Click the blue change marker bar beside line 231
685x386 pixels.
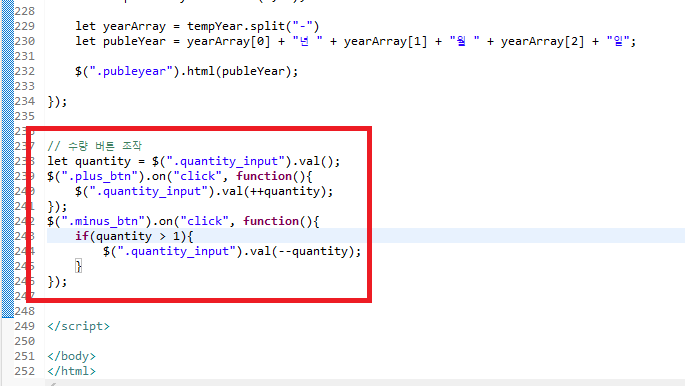[7, 56]
